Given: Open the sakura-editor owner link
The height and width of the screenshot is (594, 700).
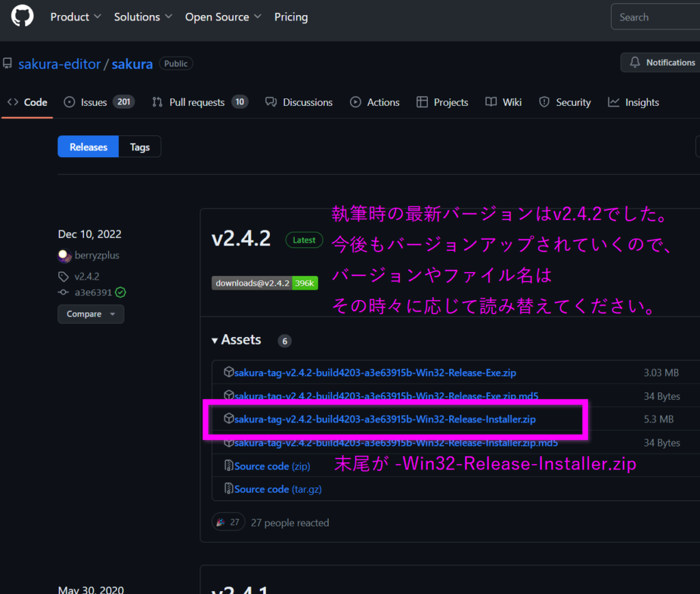Looking at the screenshot, I should (59, 64).
